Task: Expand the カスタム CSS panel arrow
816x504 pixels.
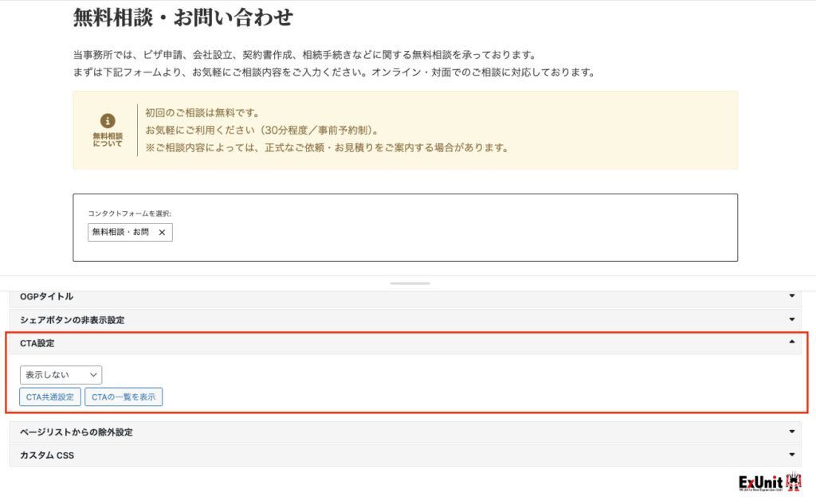Action: tap(791, 455)
